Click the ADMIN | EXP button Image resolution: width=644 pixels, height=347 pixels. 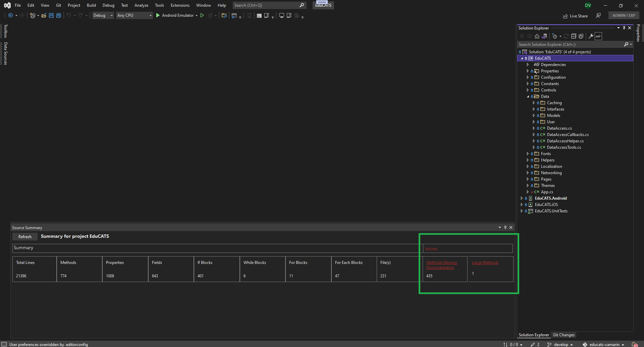624,15
